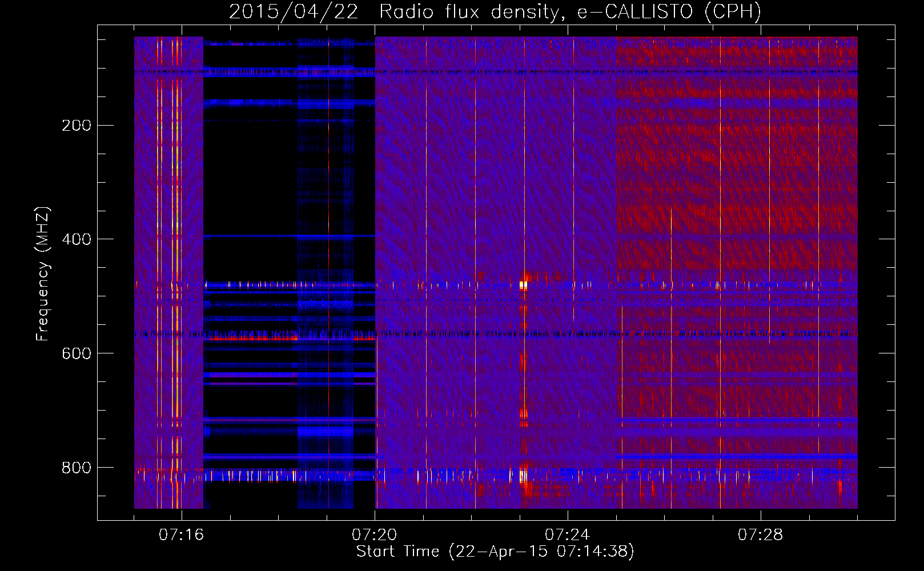
Task: Click the 07:16 time tick label
Action: [181, 534]
